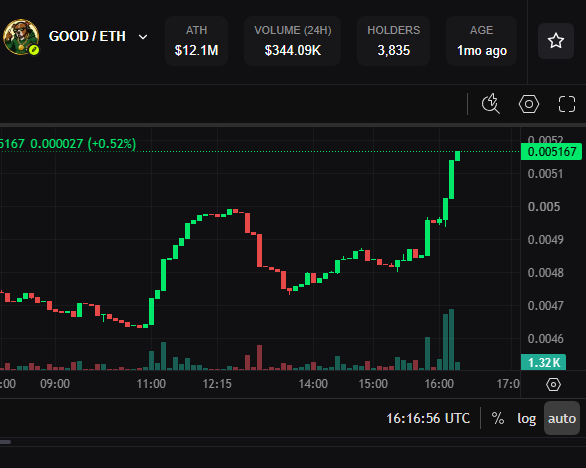The image size is (586, 468).
Task: Enter fullscreen chart mode
Action: tap(567, 104)
